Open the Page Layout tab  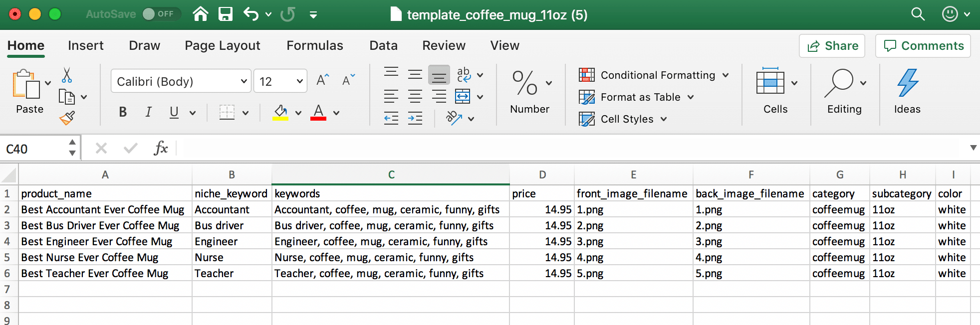(222, 46)
